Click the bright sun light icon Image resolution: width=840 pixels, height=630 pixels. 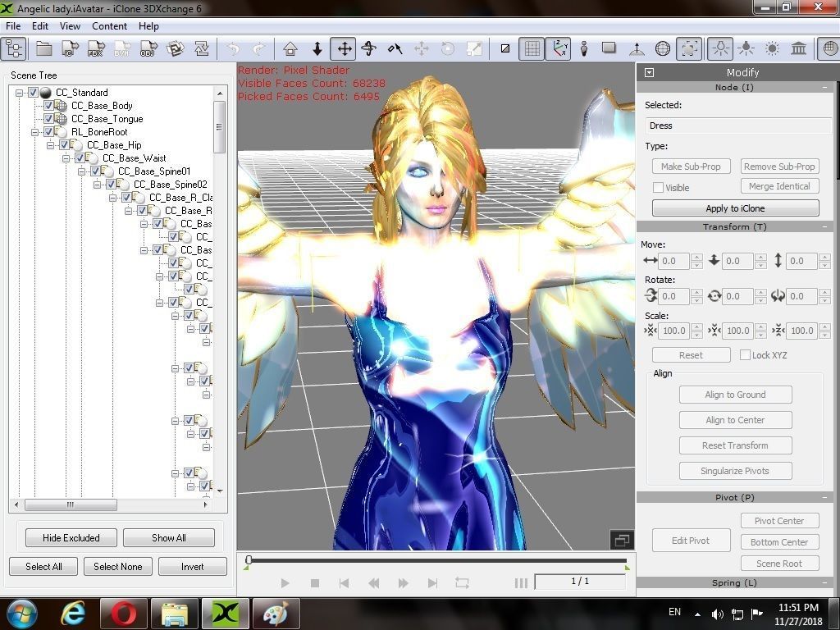coord(772,48)
